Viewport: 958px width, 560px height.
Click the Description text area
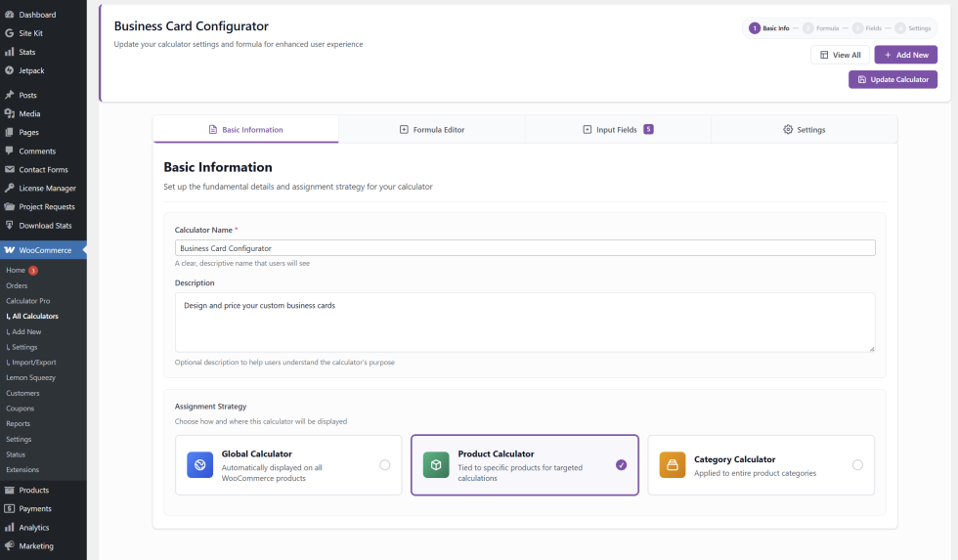click(x=525, y=322)
